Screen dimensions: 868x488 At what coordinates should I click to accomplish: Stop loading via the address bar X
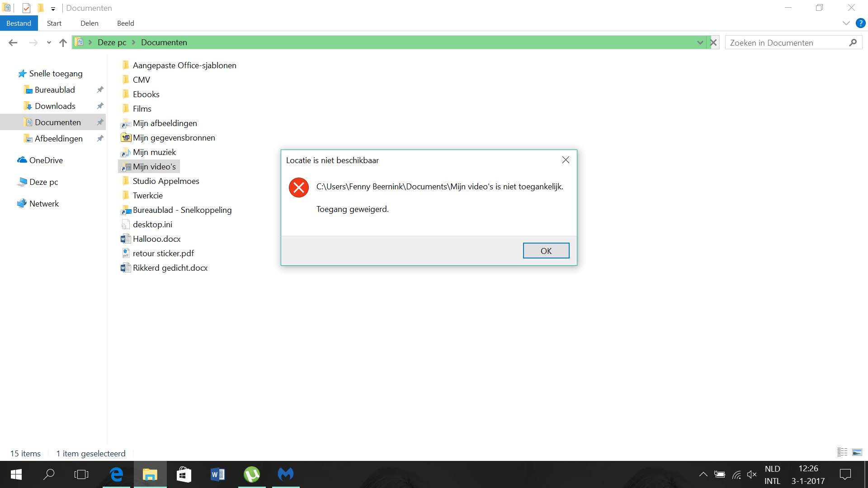713,42
